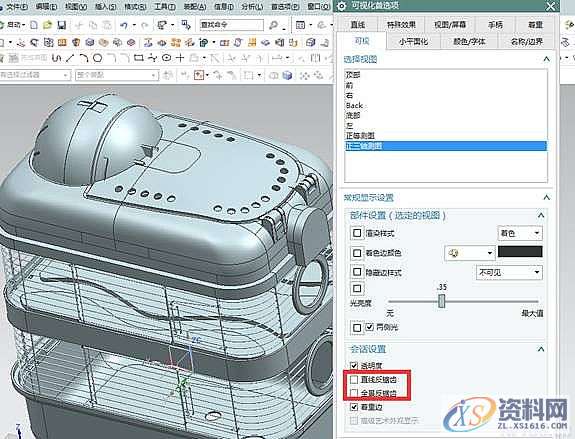Switch to the 小平面化 tab
Screen dimensions: 575x439
(413, 41)
